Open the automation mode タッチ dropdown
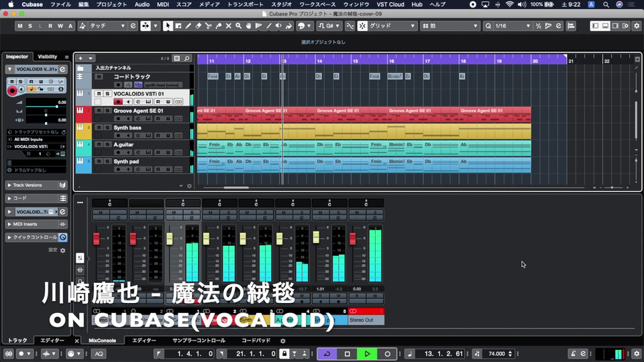 click(x=107, y=26)
